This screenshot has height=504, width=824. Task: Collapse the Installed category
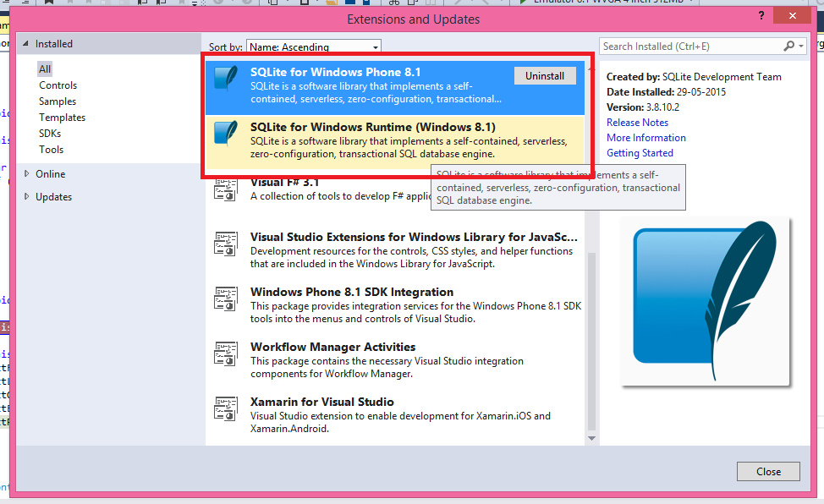tap(25, 44)
